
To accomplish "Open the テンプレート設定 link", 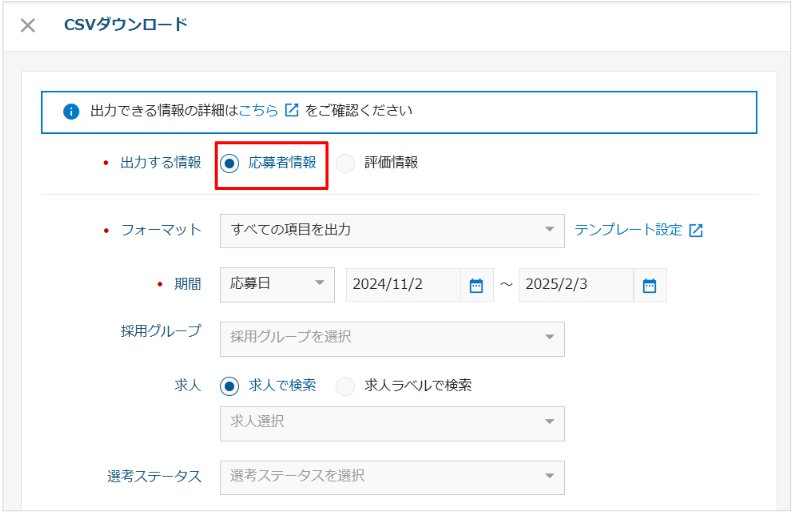I will 628,230.
